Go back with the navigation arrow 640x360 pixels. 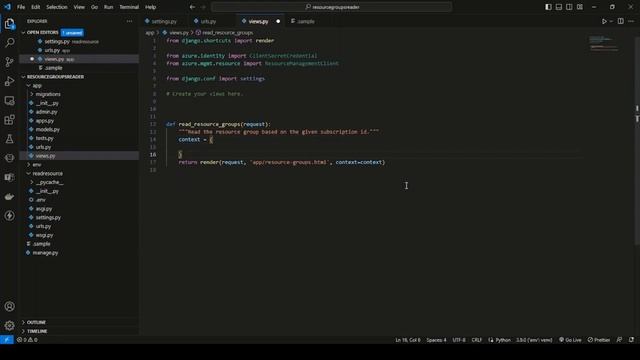pos(192,7)
